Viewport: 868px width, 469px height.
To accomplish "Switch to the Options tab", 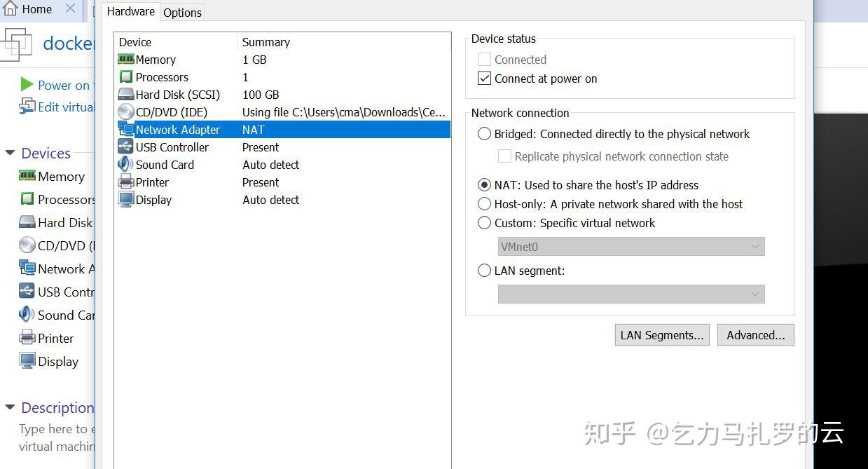I will coord(181,12).
